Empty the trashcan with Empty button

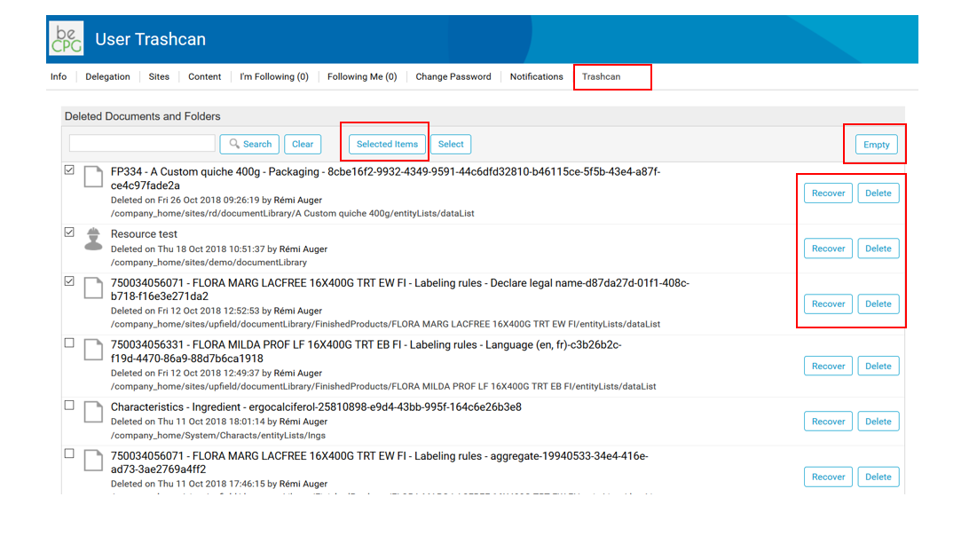(x=876, y=145)
